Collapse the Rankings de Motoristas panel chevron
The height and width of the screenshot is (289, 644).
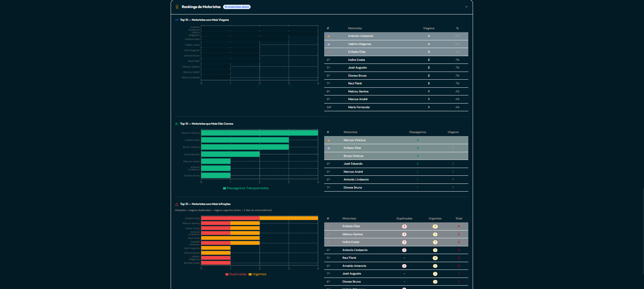(466, 7)
